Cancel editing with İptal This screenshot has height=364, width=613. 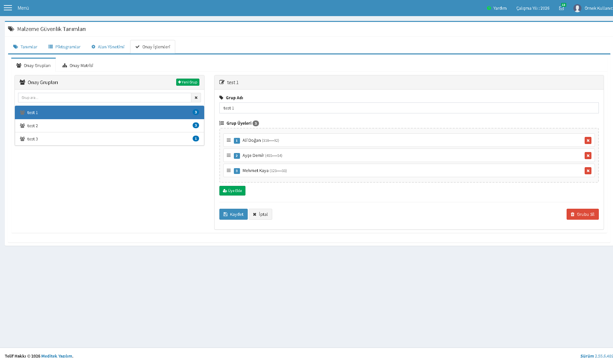pos(260,214)
